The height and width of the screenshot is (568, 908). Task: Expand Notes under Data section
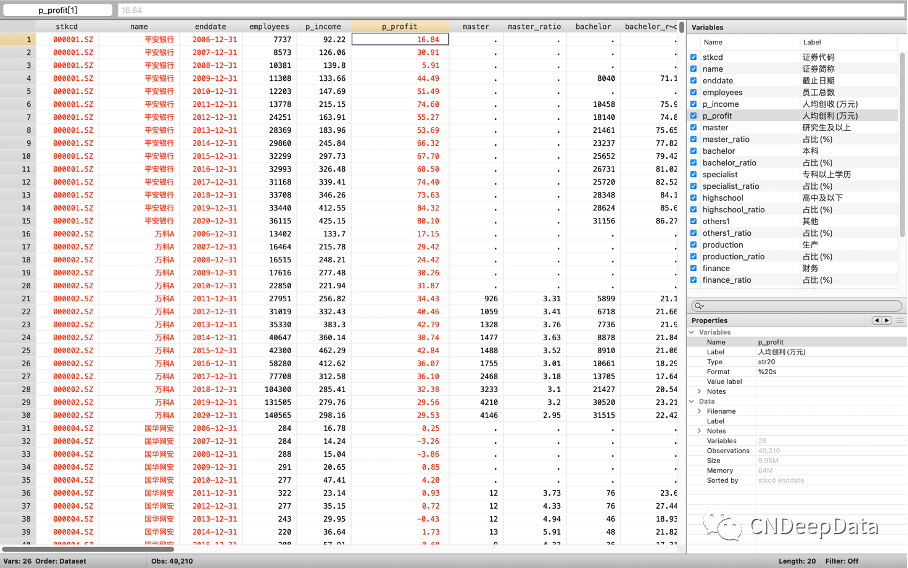(700, 431)
